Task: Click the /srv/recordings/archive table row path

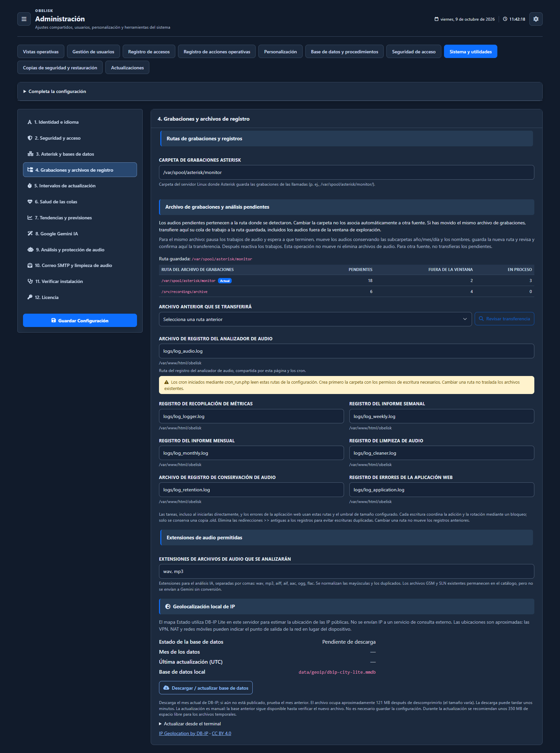Action: pyautogui.click(x=184, y=291)
